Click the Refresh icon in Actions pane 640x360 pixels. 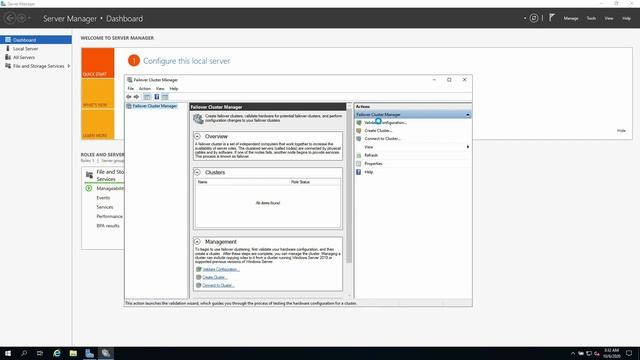[359, 156]
